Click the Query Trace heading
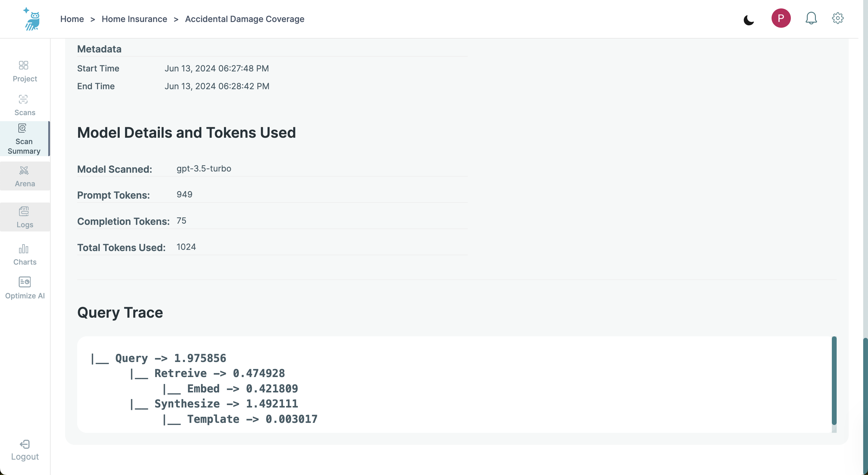The image size is (868, 475). click(x=120, y=313)
